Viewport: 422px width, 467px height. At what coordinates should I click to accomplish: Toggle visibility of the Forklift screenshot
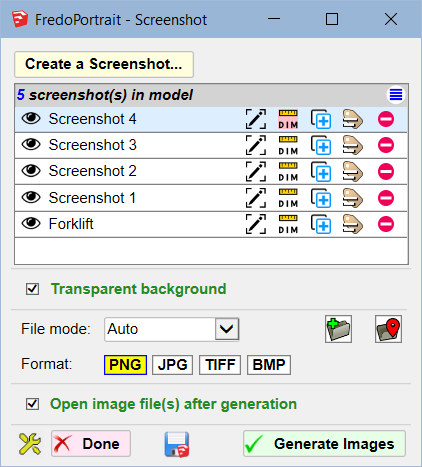click(x=31, y=223)
